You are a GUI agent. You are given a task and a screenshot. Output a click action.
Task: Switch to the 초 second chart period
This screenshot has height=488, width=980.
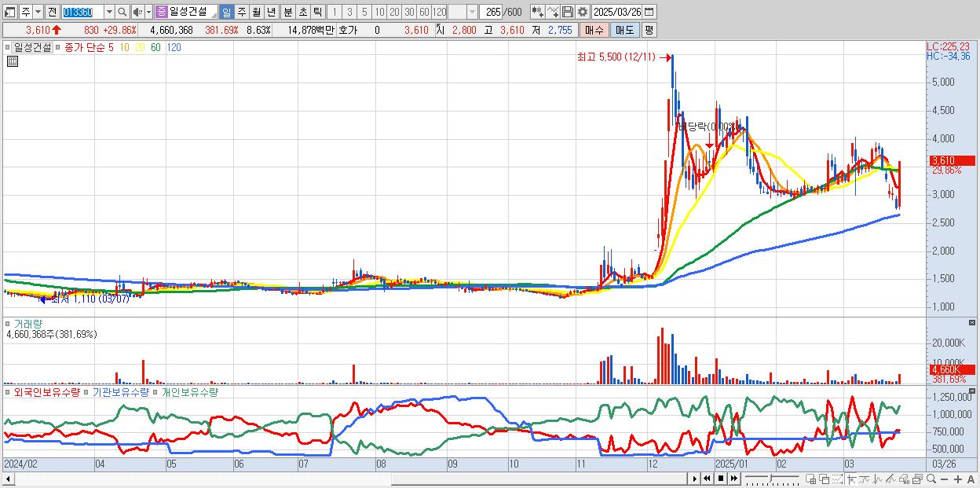302,12
